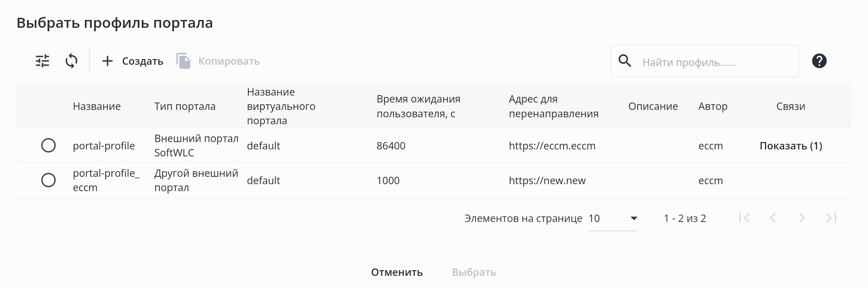Click the refresh table icon
The height and width of the screenshot is (288, 868).
point(71,61)
